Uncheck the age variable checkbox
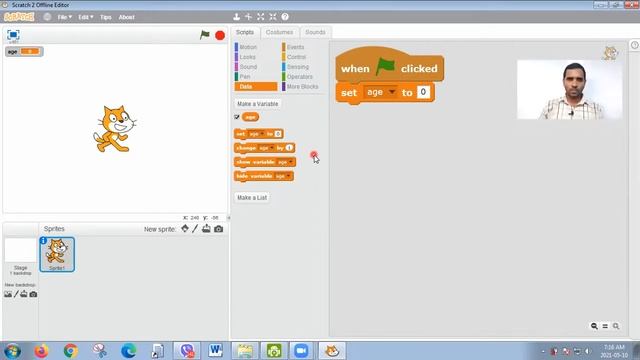640x360 pixels. [237, 117]
